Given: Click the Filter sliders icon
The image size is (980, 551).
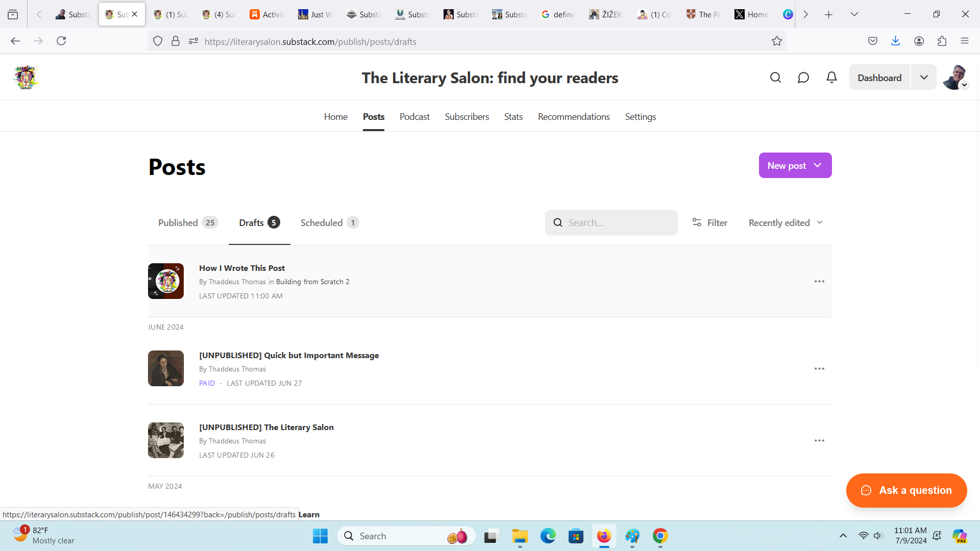Looking at the screenshot, I should click(x=697, y=222).
